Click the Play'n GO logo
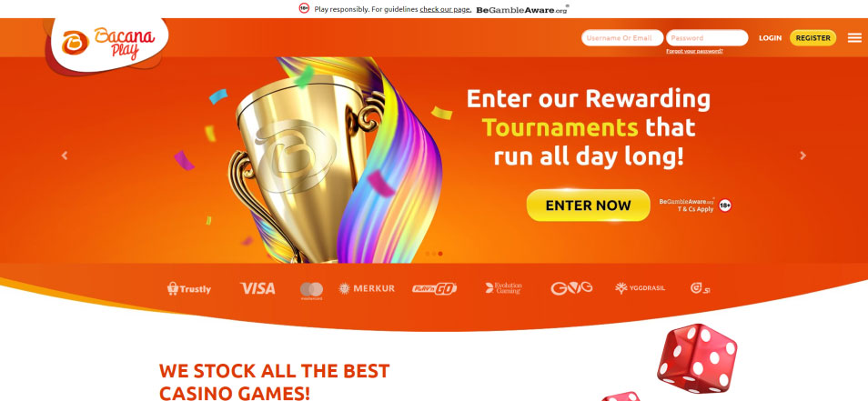 pyautogui.click(x=435, y=288)
